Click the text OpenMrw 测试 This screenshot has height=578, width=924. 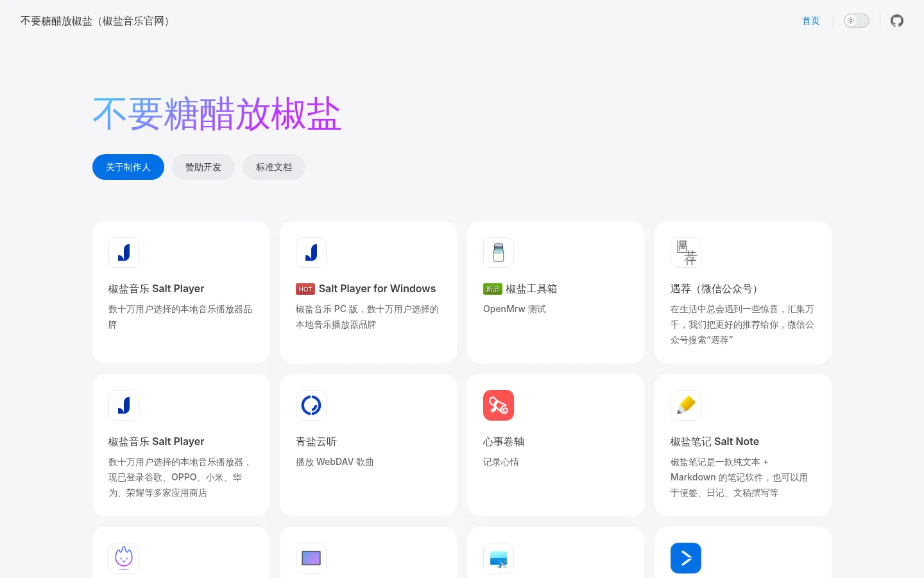pyautogui.click(x=515, y=309)
